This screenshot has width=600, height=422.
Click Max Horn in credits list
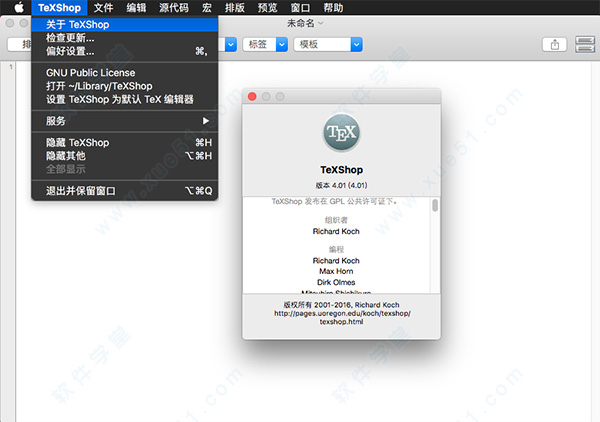click(x=336, y=271)
